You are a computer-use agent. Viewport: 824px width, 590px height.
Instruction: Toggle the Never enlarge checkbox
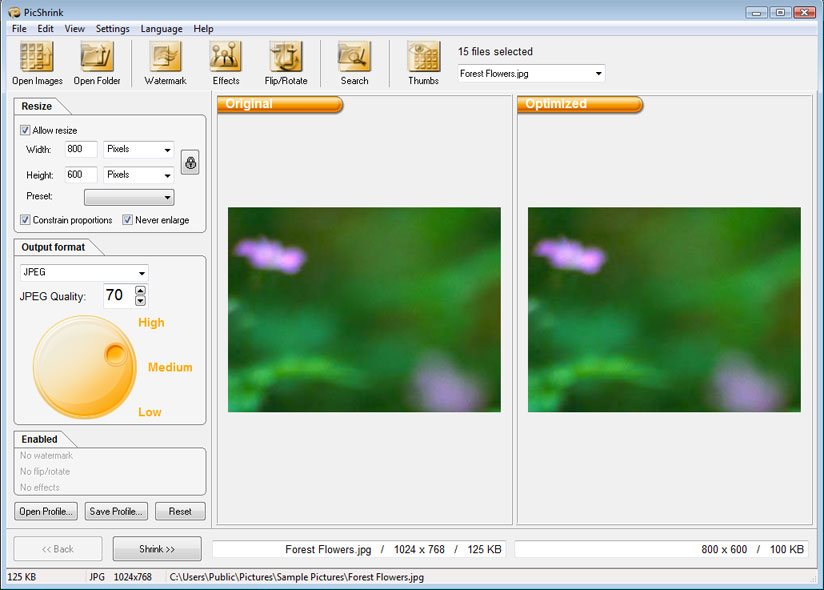(127, 220)
